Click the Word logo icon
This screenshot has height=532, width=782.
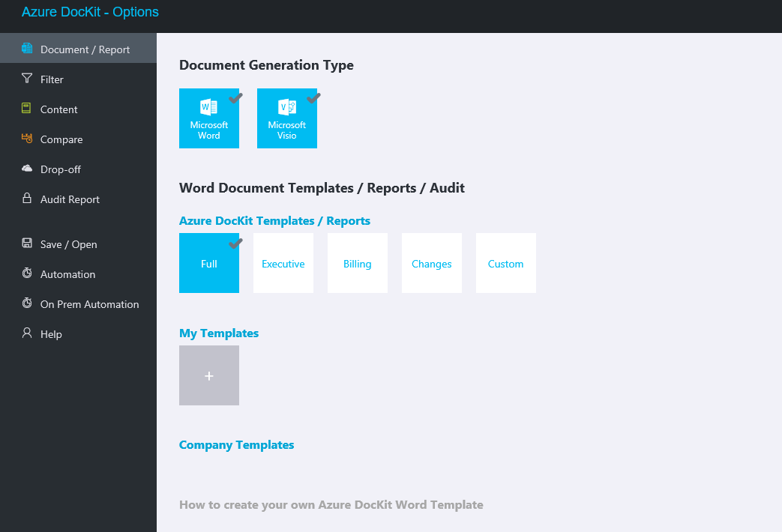[208, 106]
